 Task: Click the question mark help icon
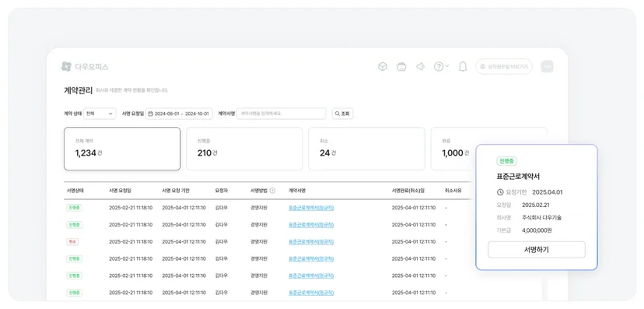[439, 67]
